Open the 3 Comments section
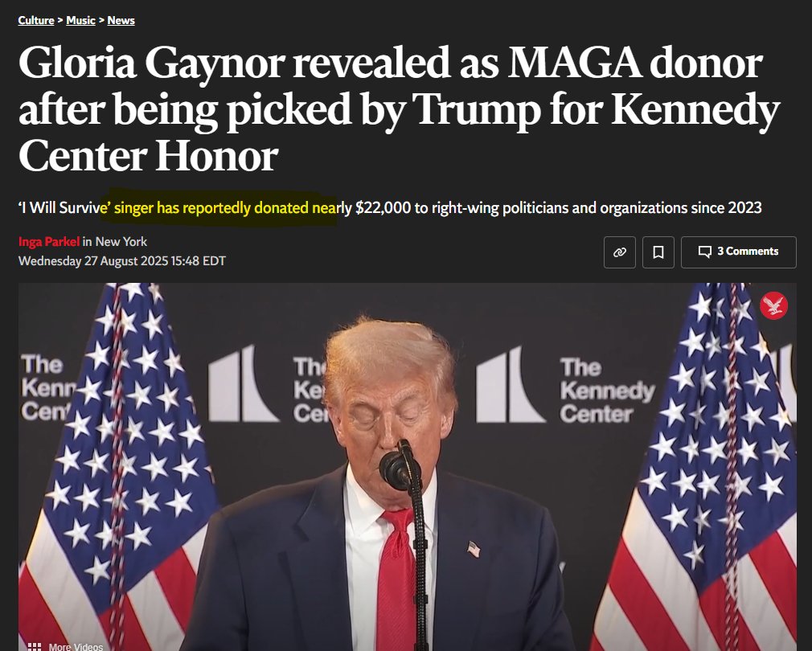This screenshot has width=812, height=651. click(x=739, y=252)
